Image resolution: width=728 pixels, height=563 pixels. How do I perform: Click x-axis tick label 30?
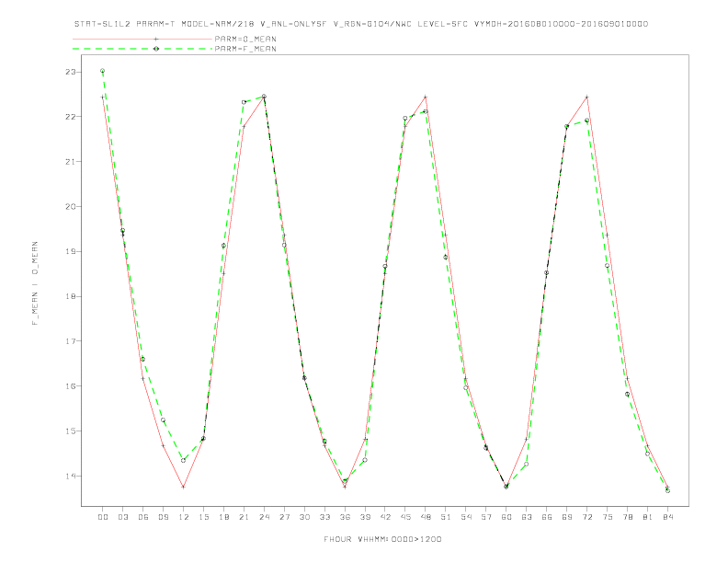coord(304,517)
